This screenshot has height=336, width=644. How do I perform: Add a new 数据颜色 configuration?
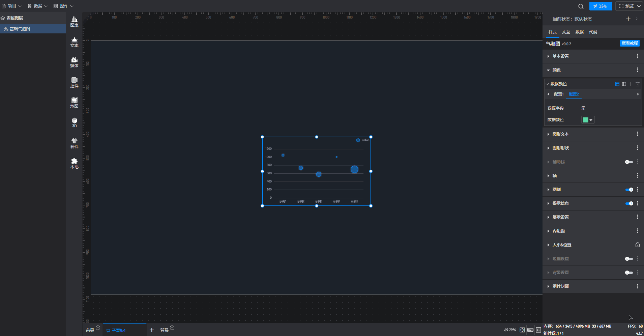coord(631,84)
